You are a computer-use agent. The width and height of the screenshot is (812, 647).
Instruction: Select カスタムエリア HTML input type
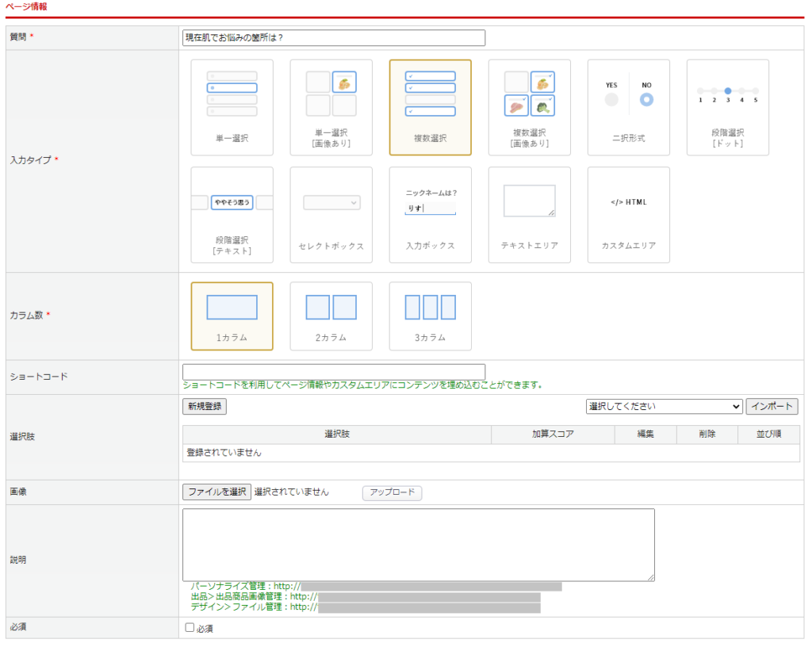628,214
